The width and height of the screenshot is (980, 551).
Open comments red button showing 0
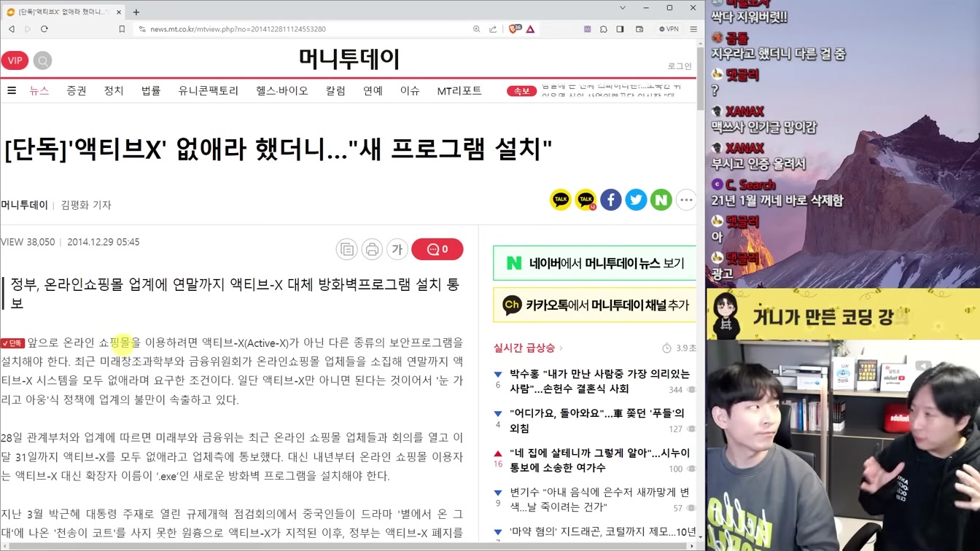437,249
